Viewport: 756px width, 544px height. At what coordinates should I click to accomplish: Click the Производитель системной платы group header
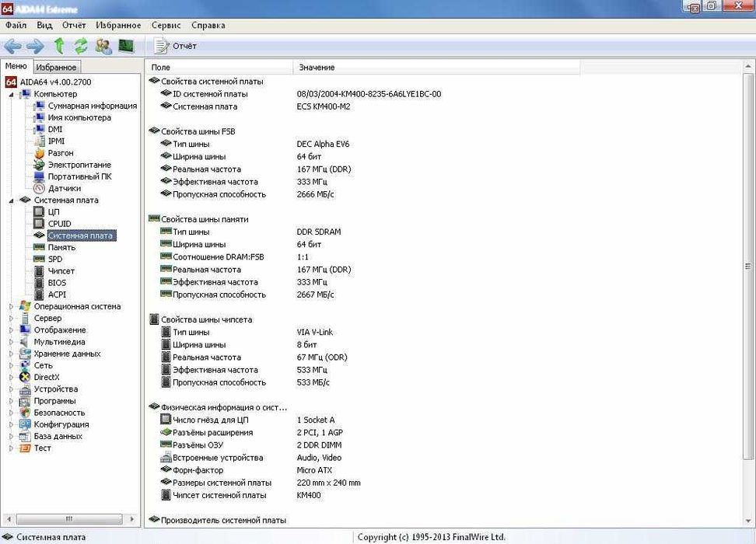(218, 521)
